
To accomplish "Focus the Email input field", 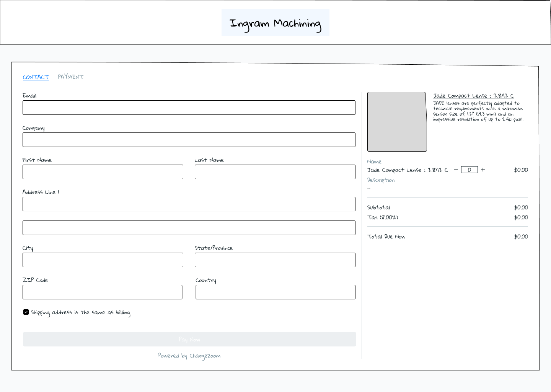I will click(189, 108).
